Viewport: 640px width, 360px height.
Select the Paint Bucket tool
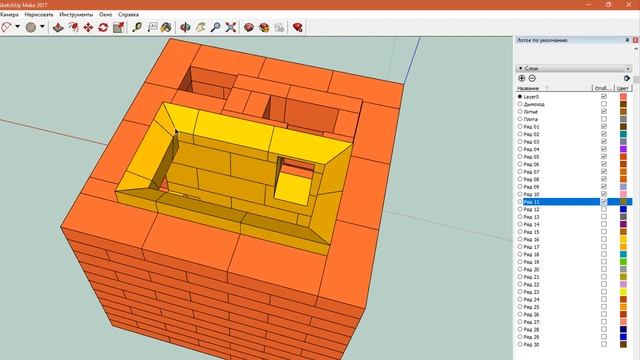click(166, 27)
